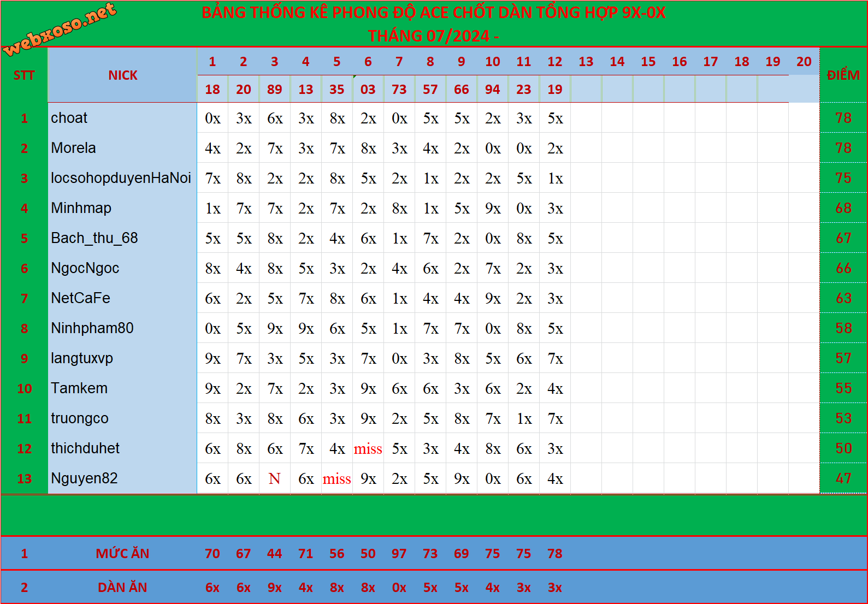
Task: Select the ĐIỂM column header
Action: pos(843,75)
